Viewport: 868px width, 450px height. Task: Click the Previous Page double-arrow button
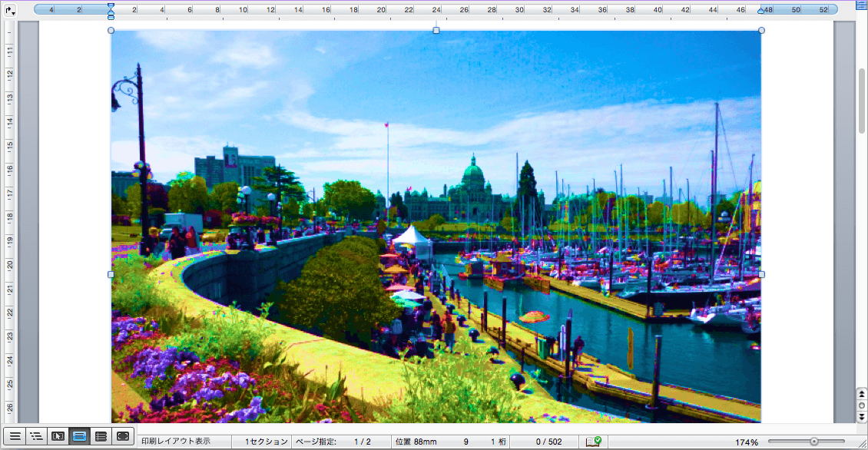(x=861, y=394)
